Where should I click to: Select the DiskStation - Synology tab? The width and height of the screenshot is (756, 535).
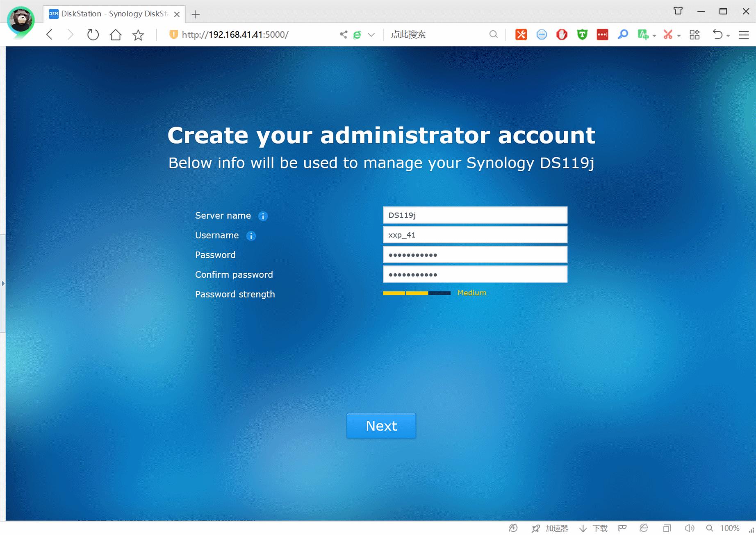(114, 14)
